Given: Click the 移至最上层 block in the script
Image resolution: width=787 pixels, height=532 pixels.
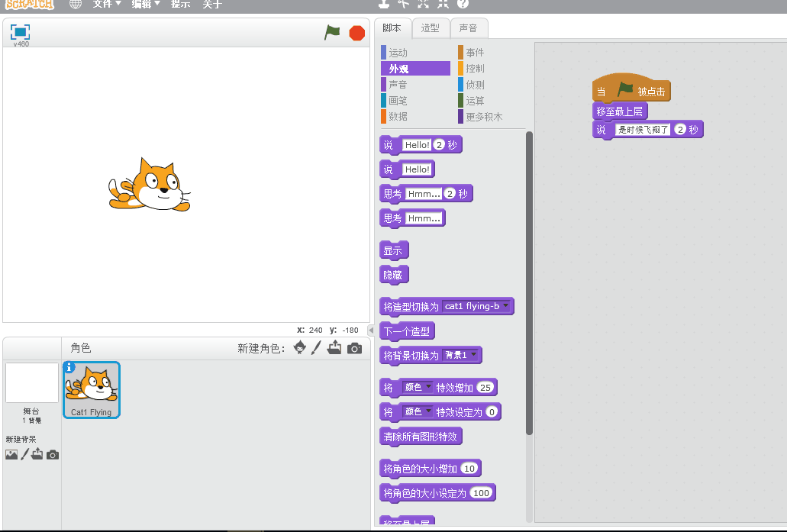Looking at the screenshot, I should (x=620, y=111).
